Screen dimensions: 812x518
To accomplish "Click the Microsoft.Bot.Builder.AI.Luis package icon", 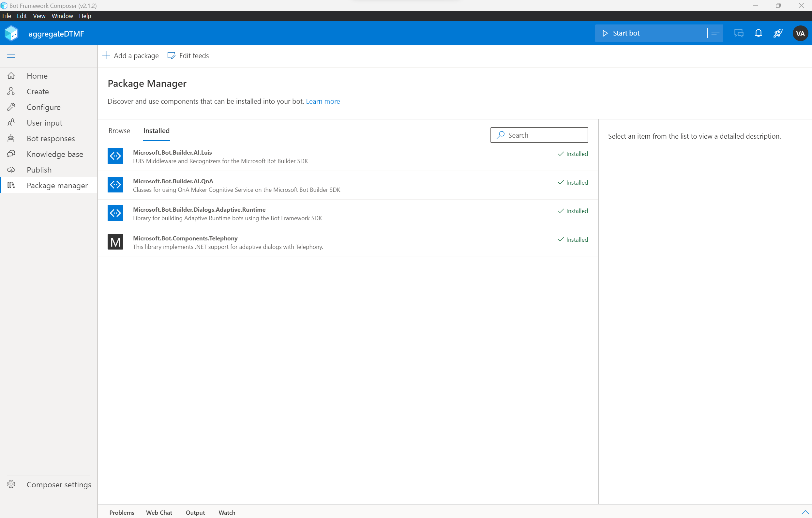I will pos(115,156).
